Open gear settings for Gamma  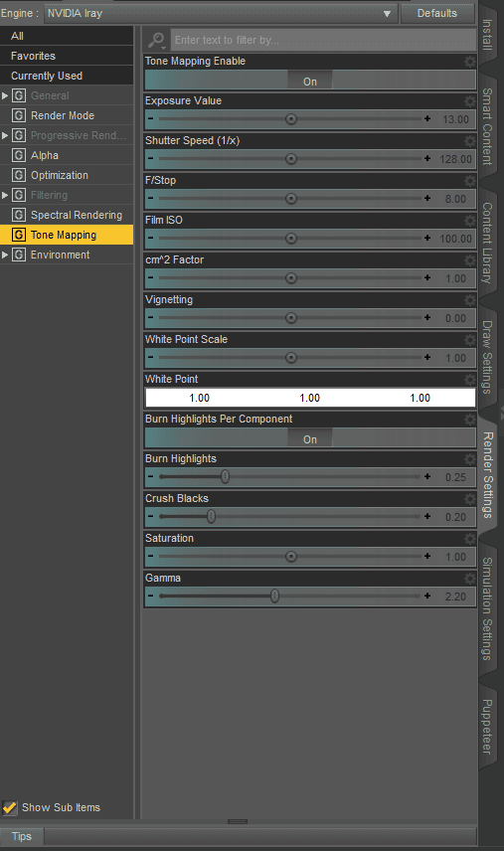tap(470, 578)
